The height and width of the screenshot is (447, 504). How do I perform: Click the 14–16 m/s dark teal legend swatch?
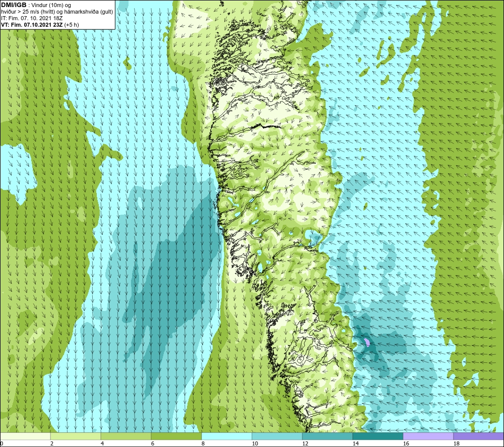coord(377,436)
